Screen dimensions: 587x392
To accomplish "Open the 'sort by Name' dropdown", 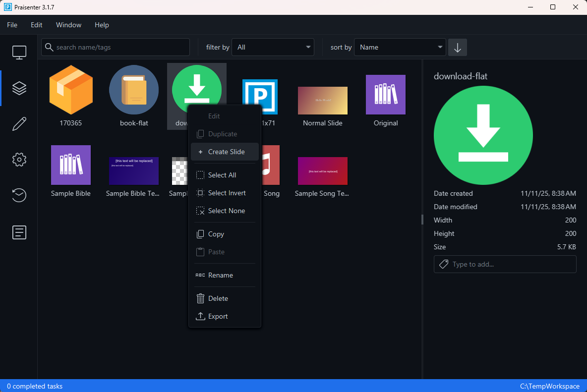I will (x=400, y=47).
